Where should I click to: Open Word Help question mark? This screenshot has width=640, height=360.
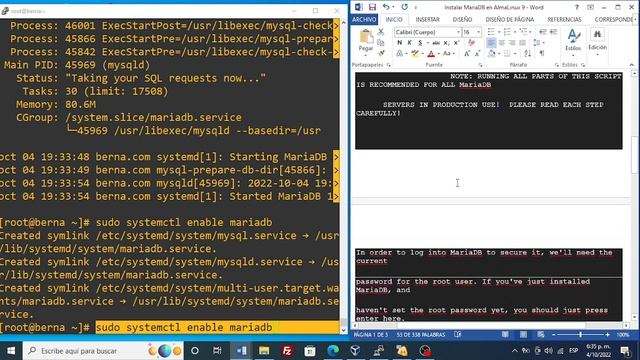click(x=576, y=7)
